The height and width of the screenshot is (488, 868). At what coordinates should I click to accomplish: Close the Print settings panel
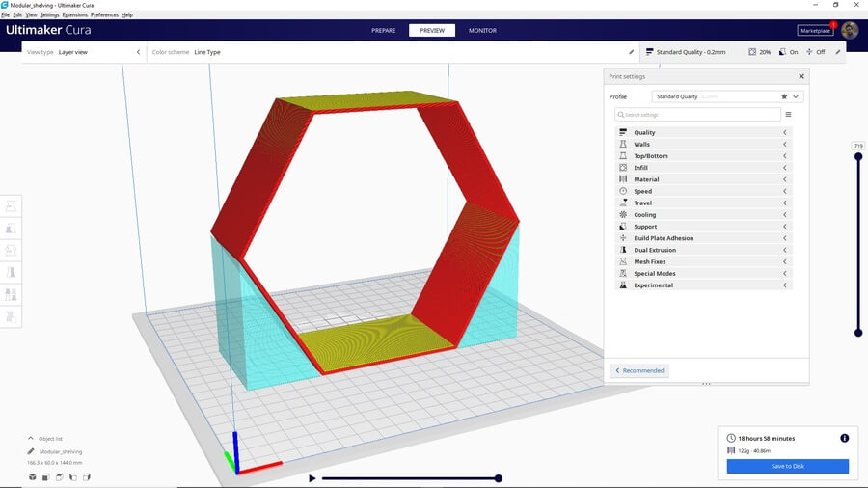tap(801, 76)
